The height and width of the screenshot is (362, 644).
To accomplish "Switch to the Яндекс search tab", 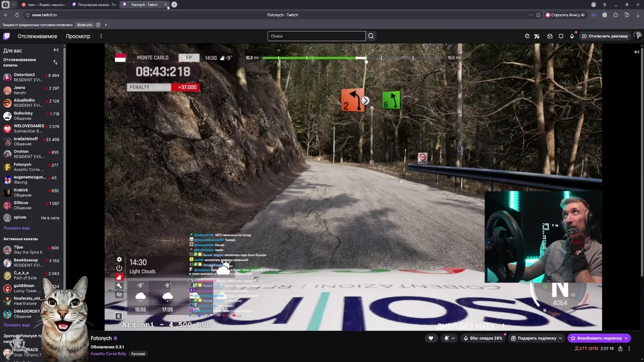I will 43,5.
